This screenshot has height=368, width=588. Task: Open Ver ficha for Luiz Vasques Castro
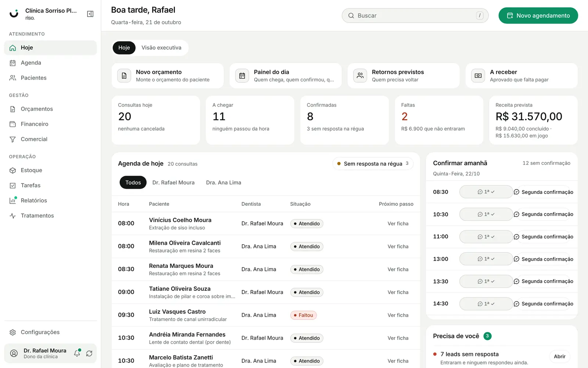point(398,315)
